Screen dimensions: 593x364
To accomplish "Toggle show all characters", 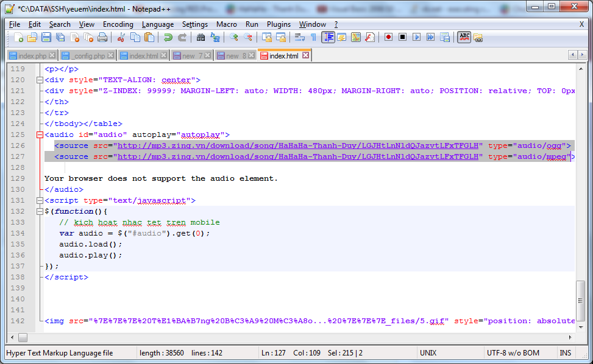I will point(313,37).
